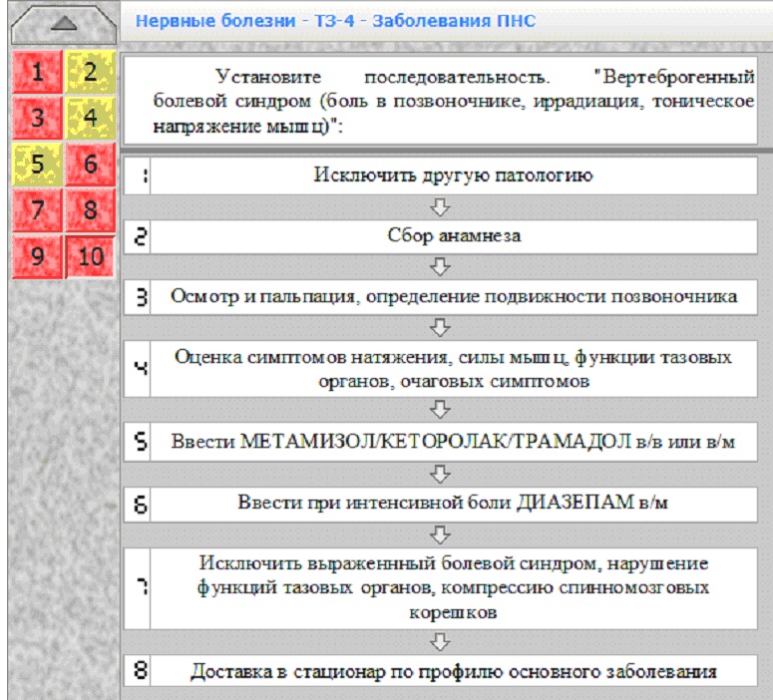Select question 6 red tile
This screenshot has width=773, height=700.
coord(90,165)
